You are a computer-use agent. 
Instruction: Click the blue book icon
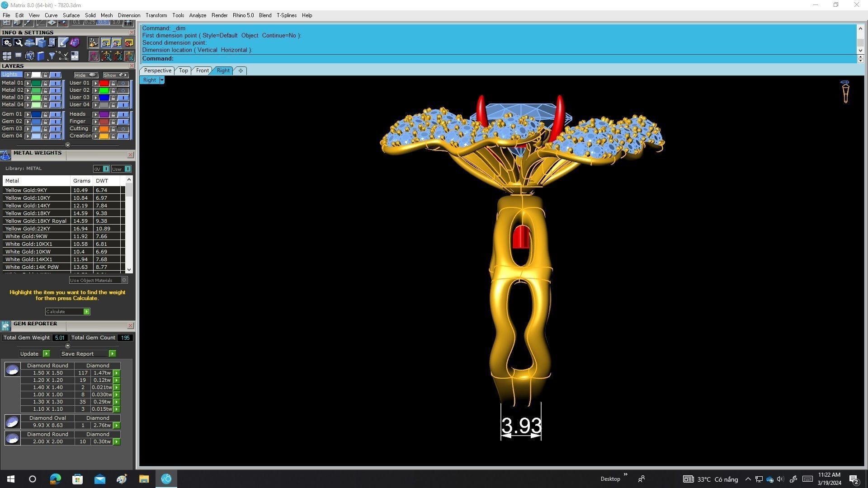(x=41, y=56)
